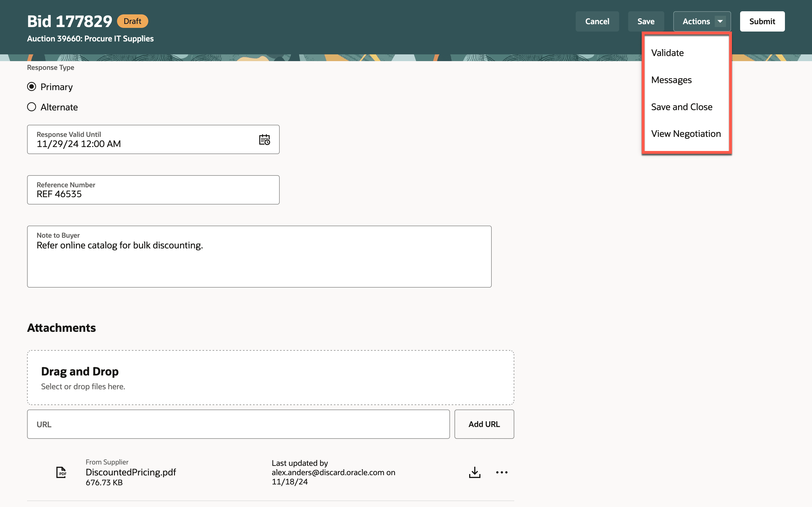The height and width of the screenshot is (507, 812).
Task: Select Save and Close option
Action: 681,107
